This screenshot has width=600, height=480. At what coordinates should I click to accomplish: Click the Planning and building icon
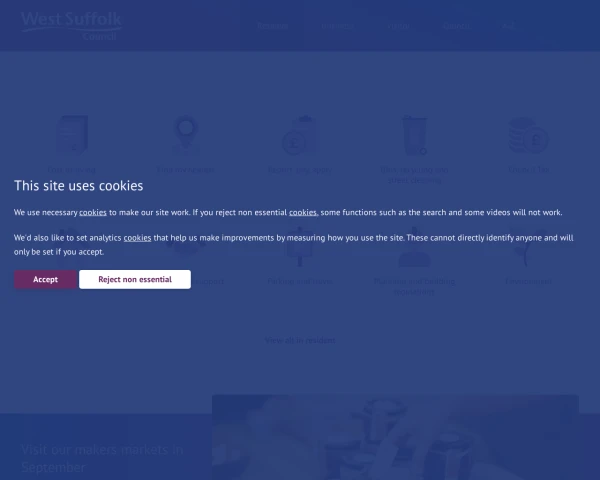point(414,247)
